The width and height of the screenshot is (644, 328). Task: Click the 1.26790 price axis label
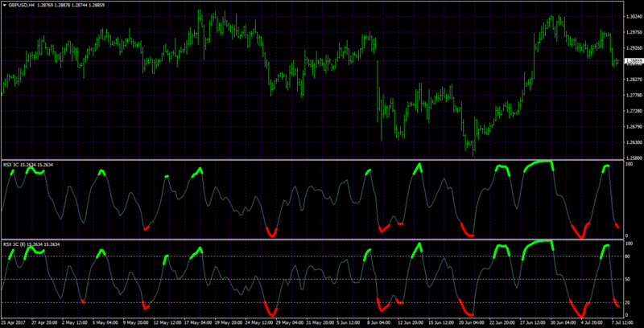click(x=634, y=127)
